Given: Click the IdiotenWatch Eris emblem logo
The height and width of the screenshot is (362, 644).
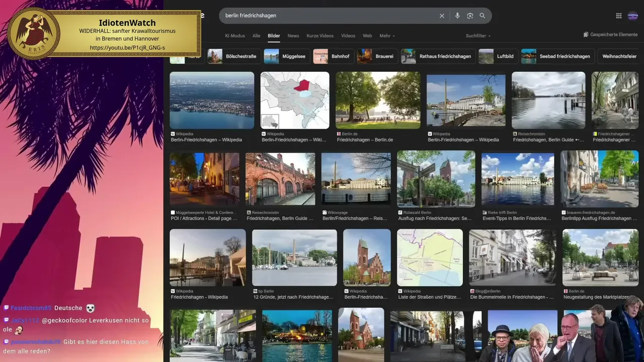Looking at the screenshot, I should click(34, 33).
